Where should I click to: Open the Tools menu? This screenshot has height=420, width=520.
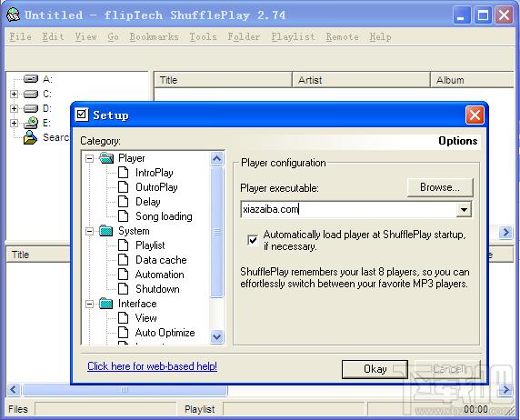pos(204,36)
